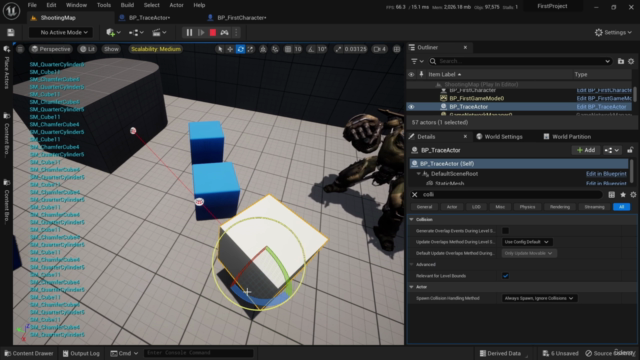This screenshot has width=640, height=360.
Task: Activate the rotate gizmo tool
Action: tap(240, 49)
